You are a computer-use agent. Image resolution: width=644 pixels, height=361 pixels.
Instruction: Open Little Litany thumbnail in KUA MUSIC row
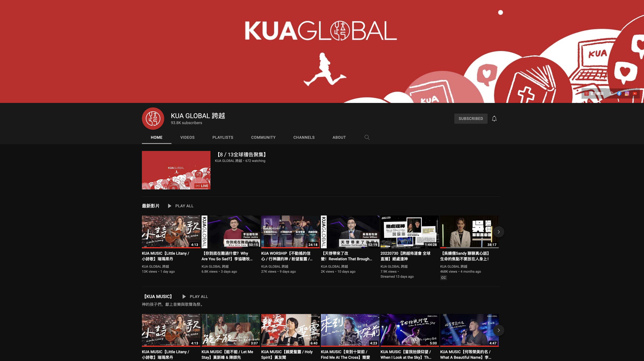coord(171,330)
